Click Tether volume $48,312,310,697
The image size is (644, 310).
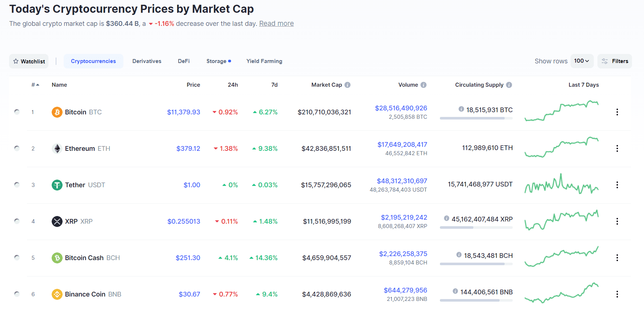point(402,181)
